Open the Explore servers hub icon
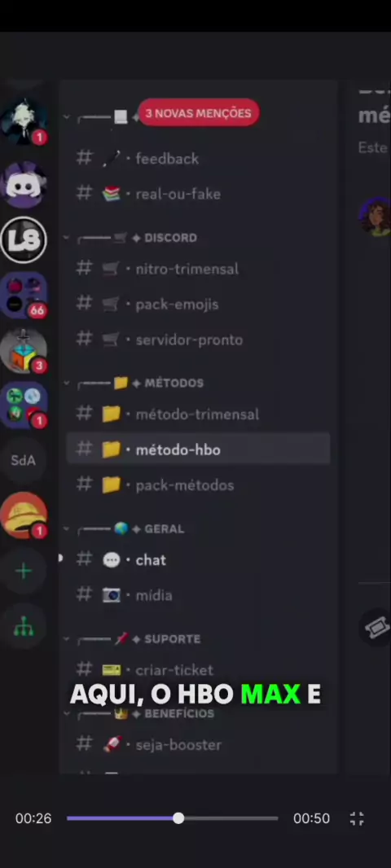Image resolution: width=391 pixels, height=868 pixels. [x=24, y=627]
